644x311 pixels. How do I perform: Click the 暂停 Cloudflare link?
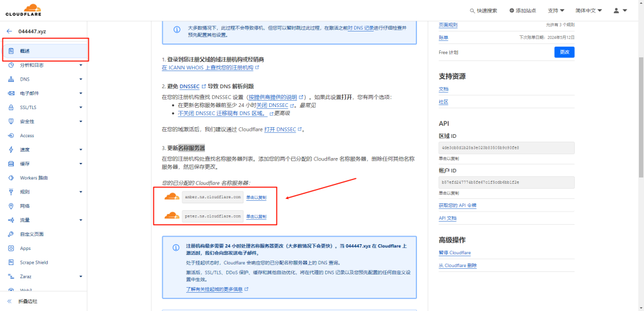(x=455, y=252)
